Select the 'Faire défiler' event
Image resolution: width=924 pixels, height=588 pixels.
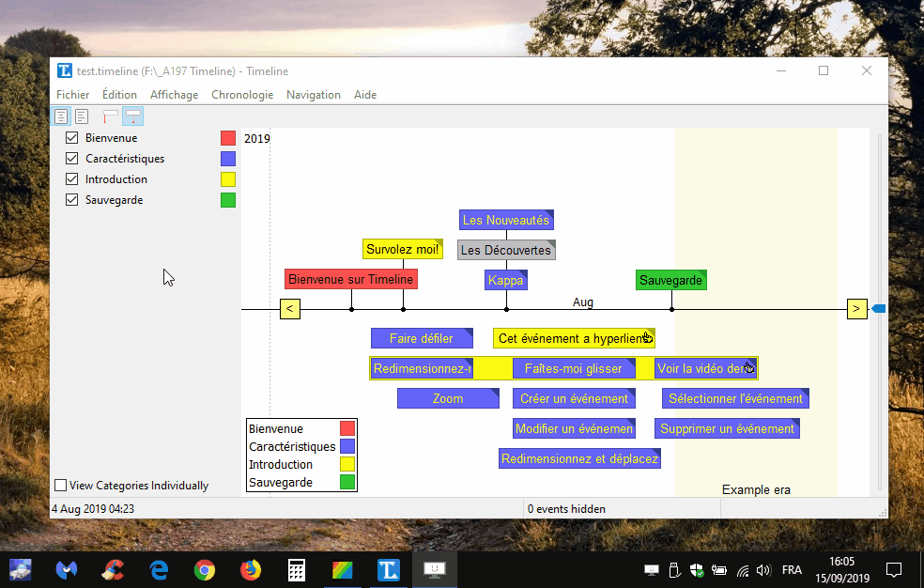pyautogui.click(x=422, y=338)
